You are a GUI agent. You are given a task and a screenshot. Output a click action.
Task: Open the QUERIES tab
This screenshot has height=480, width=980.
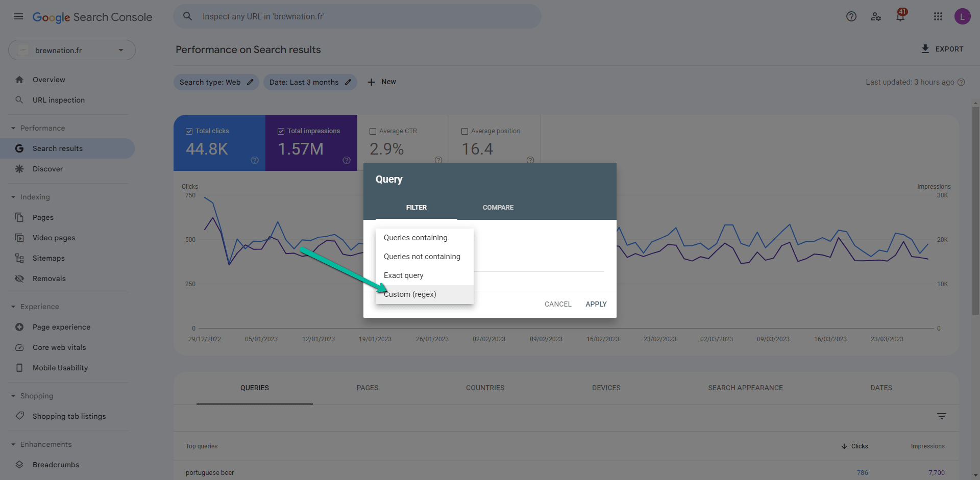pyautogui.click(x=255, y=388)
